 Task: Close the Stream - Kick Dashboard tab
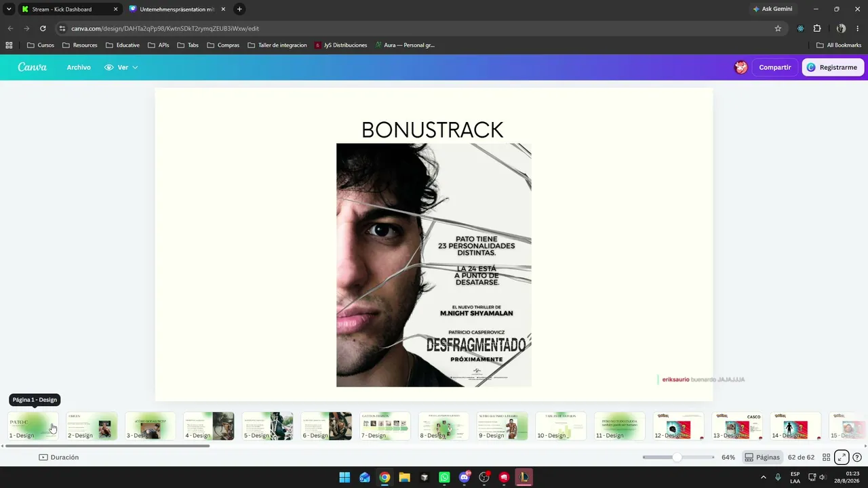click(115, 9)
